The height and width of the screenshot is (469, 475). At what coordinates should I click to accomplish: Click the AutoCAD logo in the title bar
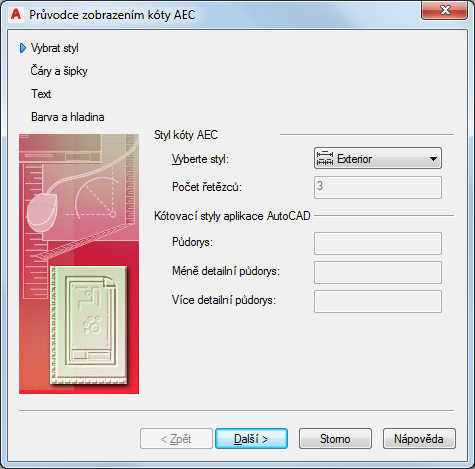point(16,15)
